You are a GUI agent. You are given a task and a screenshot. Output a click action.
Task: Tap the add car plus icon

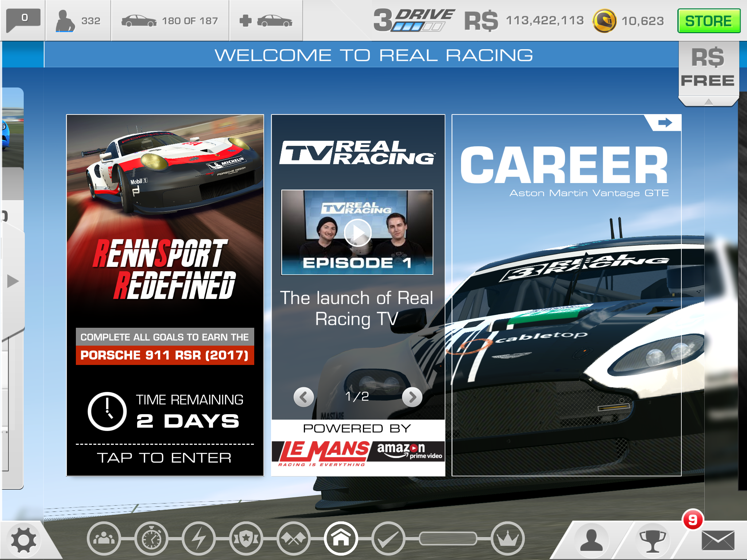tap(266, 20)
